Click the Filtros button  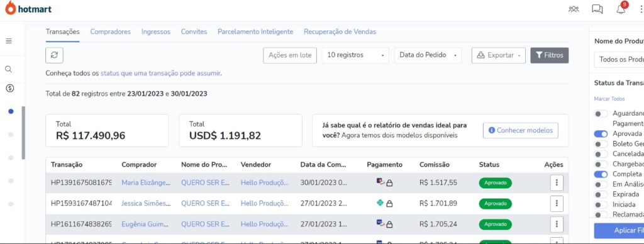550,55
